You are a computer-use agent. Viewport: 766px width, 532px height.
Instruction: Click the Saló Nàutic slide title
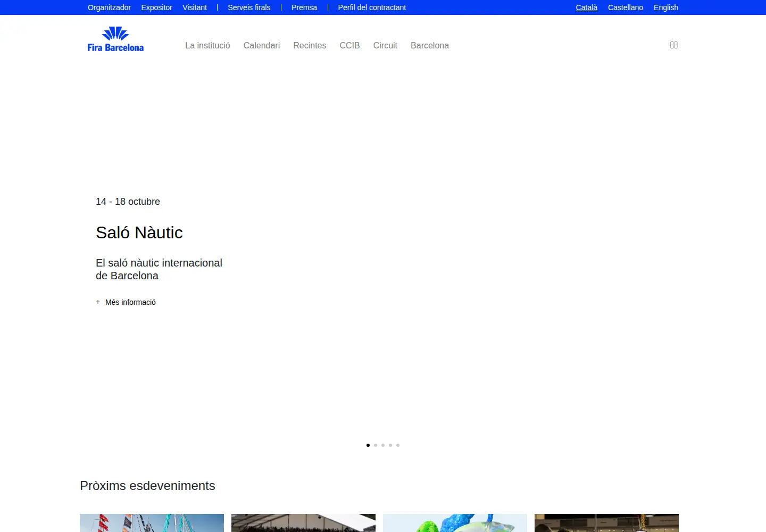point(139,232)
